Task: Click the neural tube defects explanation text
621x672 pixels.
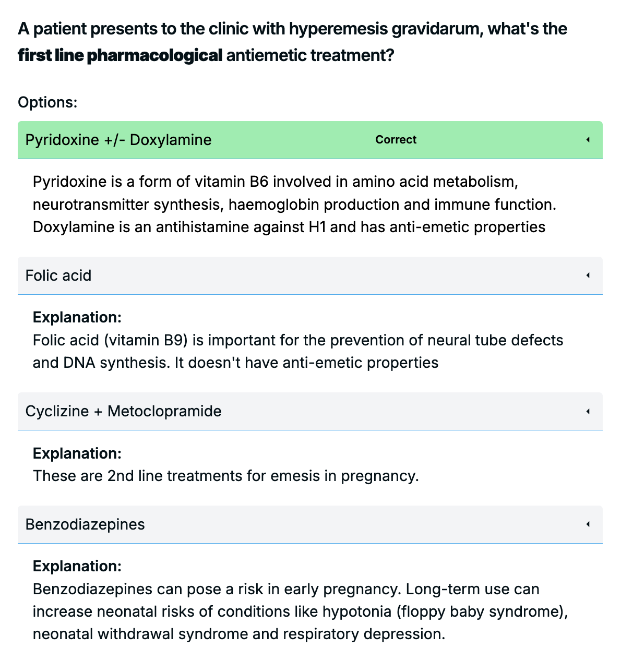Action: pos(298,340)
